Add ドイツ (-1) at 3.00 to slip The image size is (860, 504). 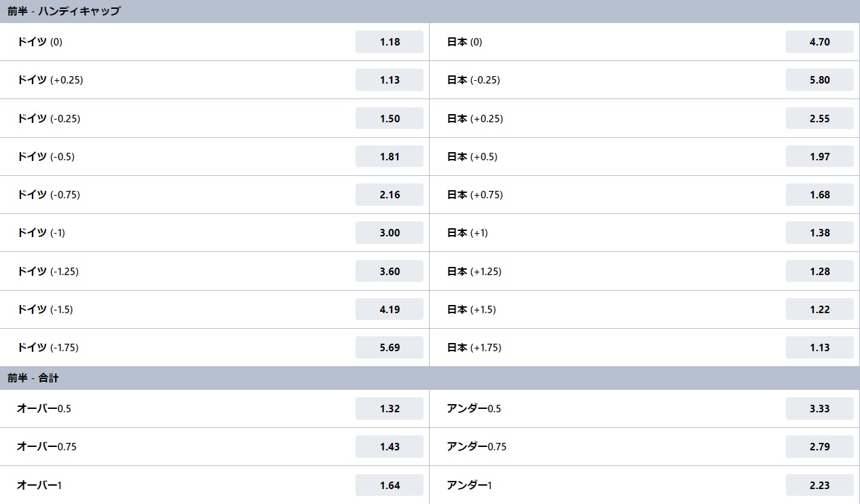pos(390,232)
